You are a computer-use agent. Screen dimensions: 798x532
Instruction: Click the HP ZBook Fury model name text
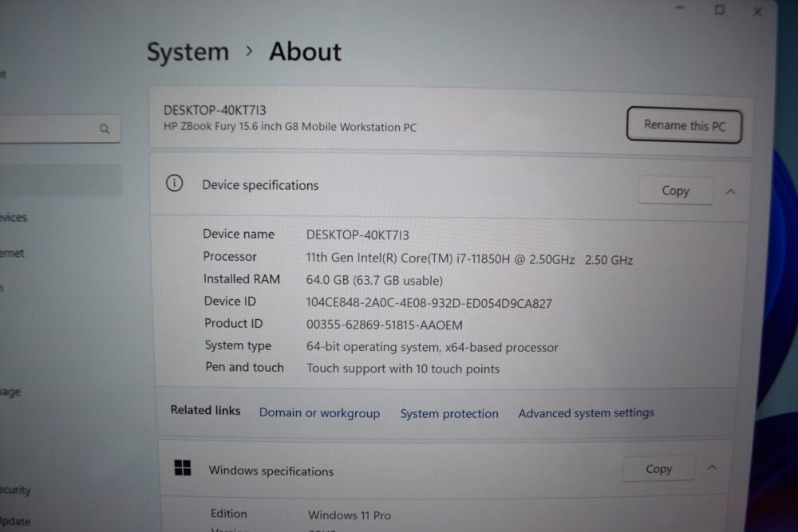[290, 127]
